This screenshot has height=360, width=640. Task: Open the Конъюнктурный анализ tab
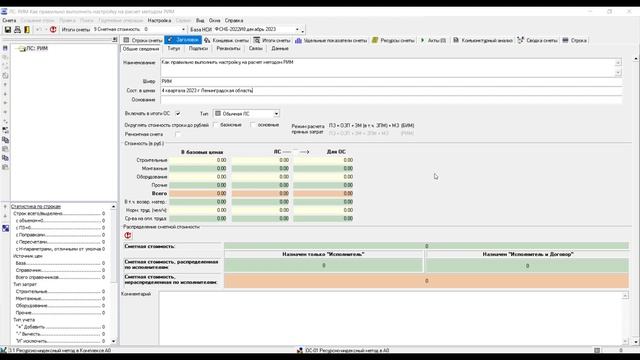[483, 40]
